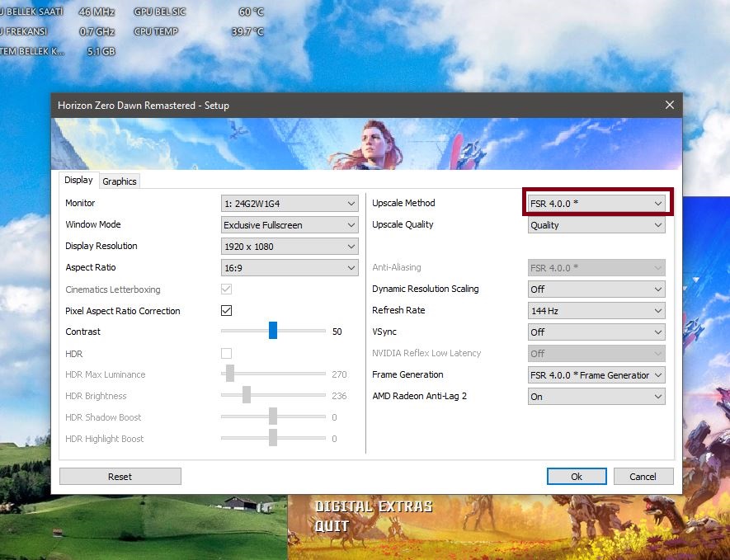The image size is (730, 560).
Task: Open the NVIDIA Reflex Low Latency dropdown
Action: coord(596,353)
